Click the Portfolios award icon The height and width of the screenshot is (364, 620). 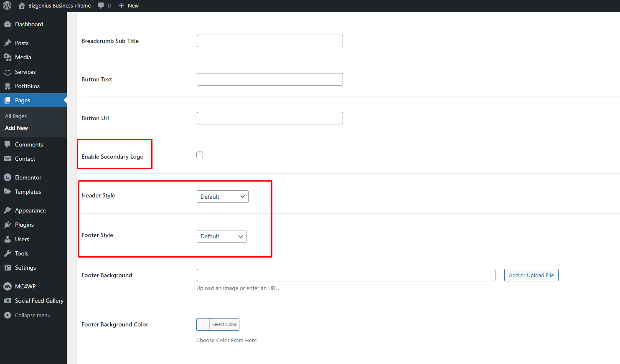(x=8, y=86)
